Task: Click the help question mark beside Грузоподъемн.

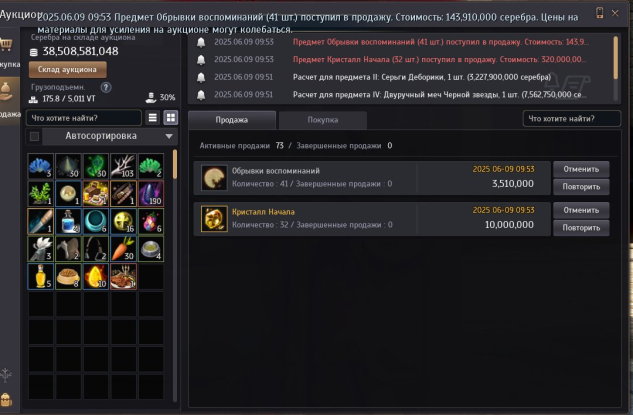Action: (x=106, y=87)
